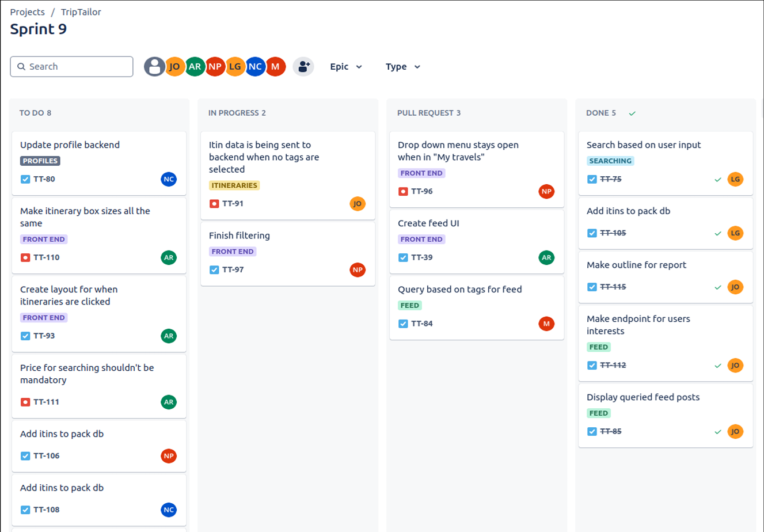Click the search magnifier icon
The height and width of the screenshot is (532, 764).
21,67
